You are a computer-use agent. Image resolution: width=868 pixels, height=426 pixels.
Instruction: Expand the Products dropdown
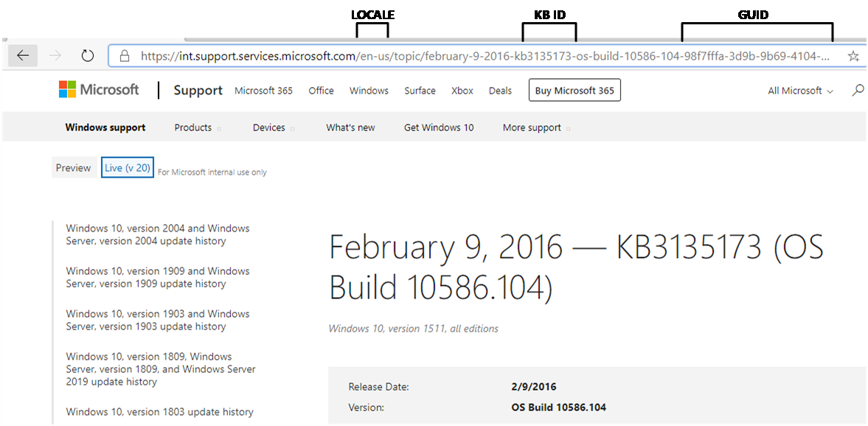(192, 127)
